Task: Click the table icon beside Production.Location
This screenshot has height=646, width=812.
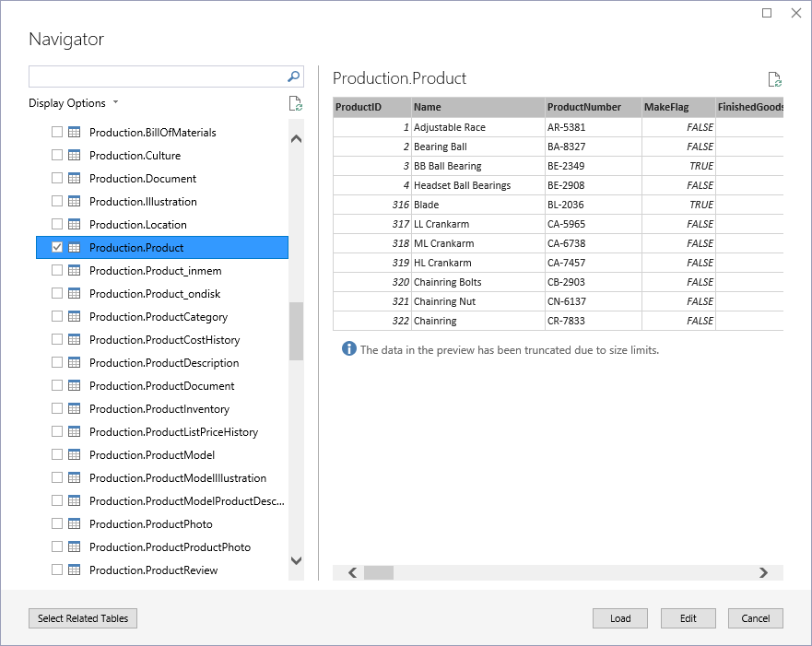Action: (72, 224)
